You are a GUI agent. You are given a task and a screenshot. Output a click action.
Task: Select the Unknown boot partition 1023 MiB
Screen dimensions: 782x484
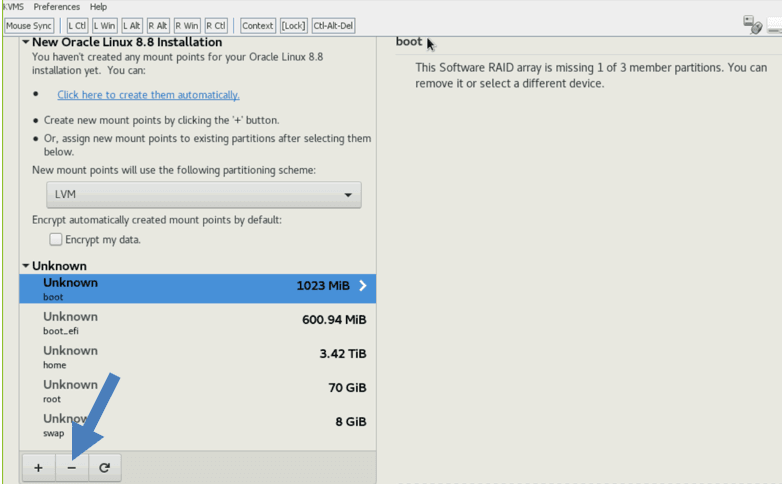pyautogui.click(x=197, y=288)
